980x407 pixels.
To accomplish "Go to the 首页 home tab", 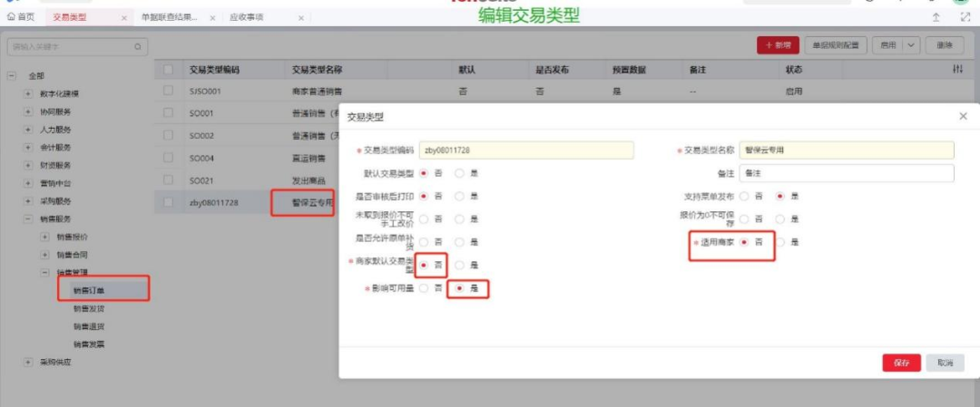I will [x=21, y=17].
